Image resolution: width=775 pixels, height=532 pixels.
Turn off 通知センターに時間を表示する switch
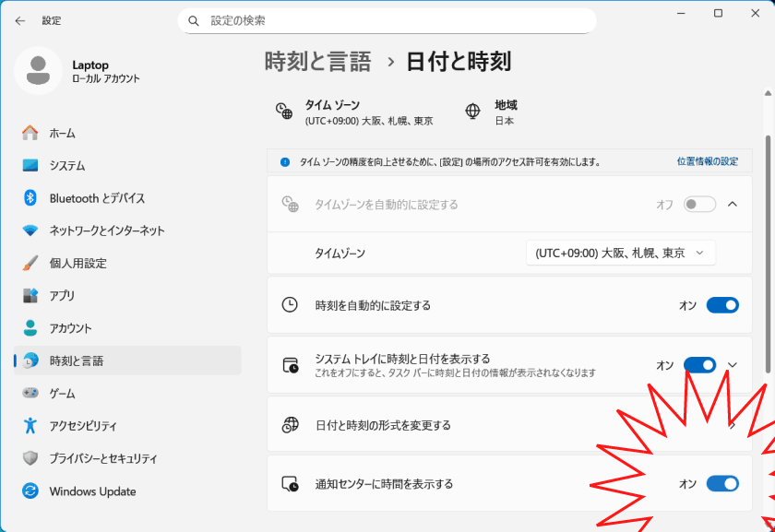pos(722,483)
